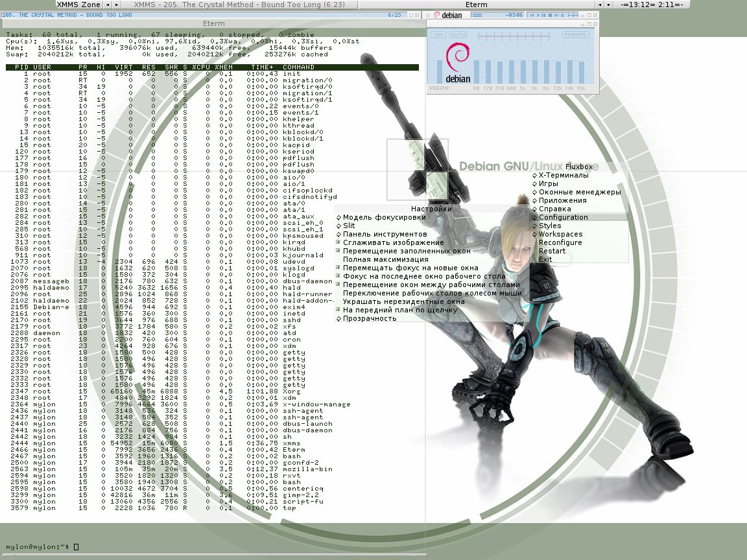The image size is (747, 560).
Task: Open the Styles submenu
Action: coord(579,226)
